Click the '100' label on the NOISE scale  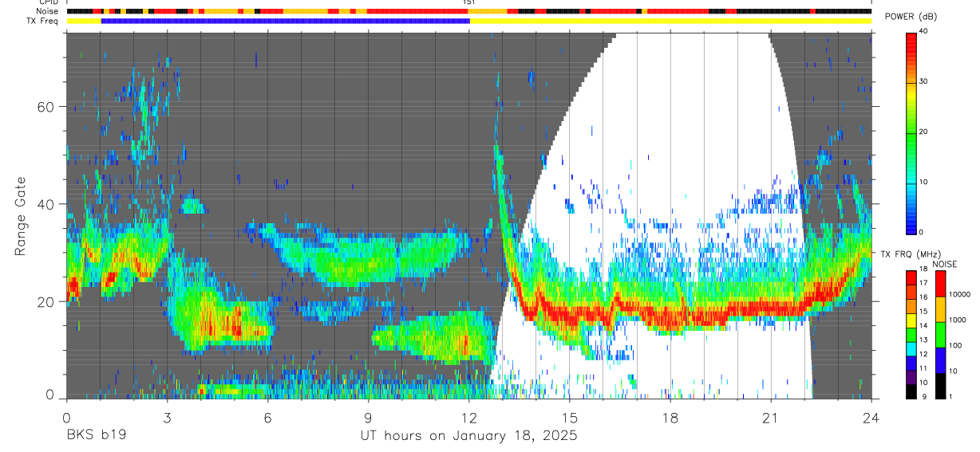pyautogui.click(x=955, y=345)
